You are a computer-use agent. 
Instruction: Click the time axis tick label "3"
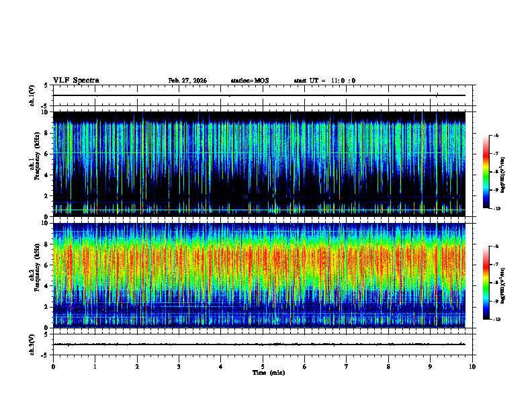click(x=179, y=367)
